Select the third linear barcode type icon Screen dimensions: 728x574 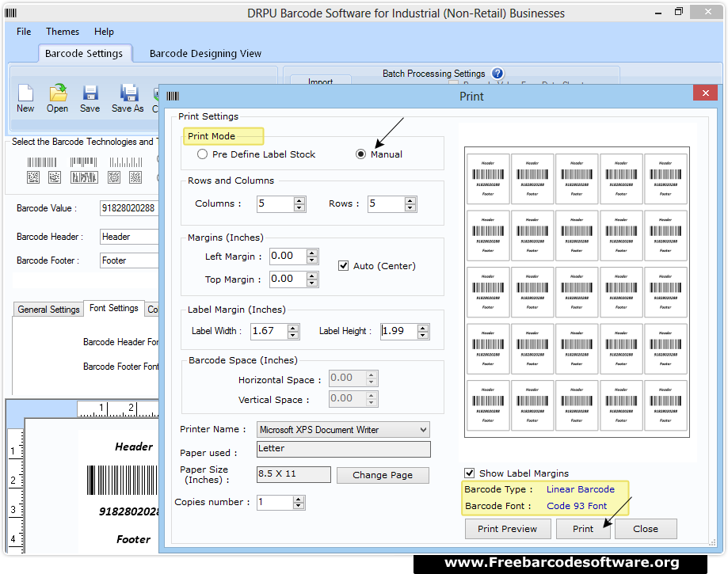(x=126, y=162)
